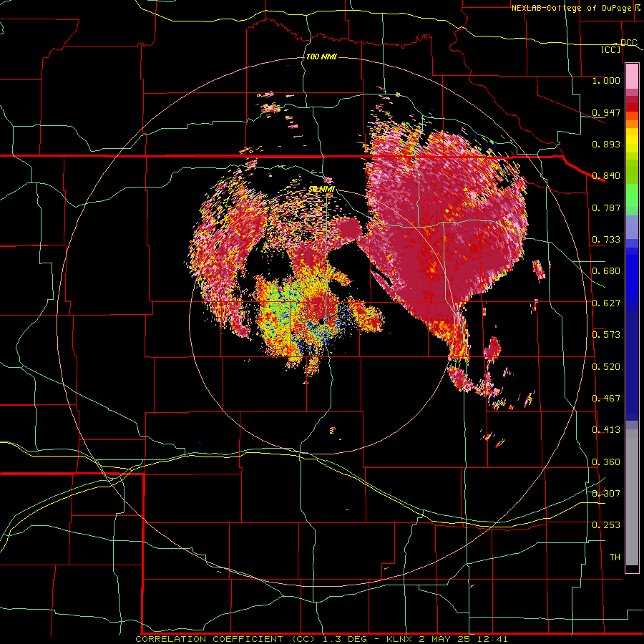Click the 0.573 legend value
This screenshot has height=644, width=644.
click(x=606, y=335)
